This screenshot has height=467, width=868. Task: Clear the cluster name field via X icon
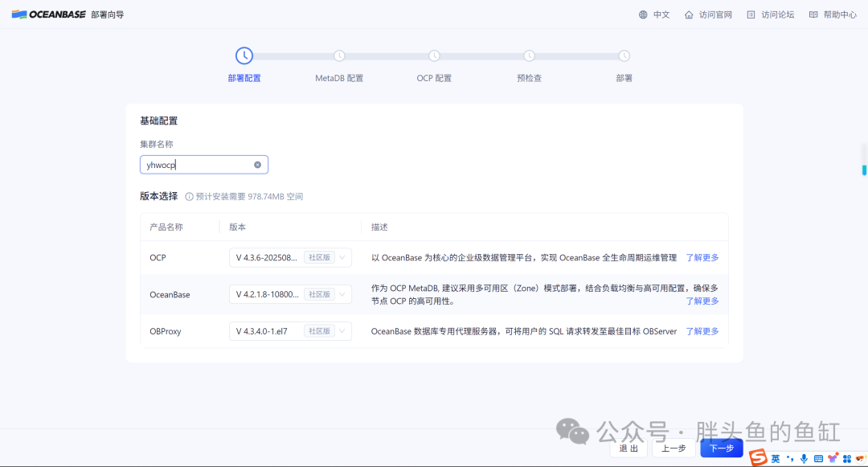tap(257, 165)
